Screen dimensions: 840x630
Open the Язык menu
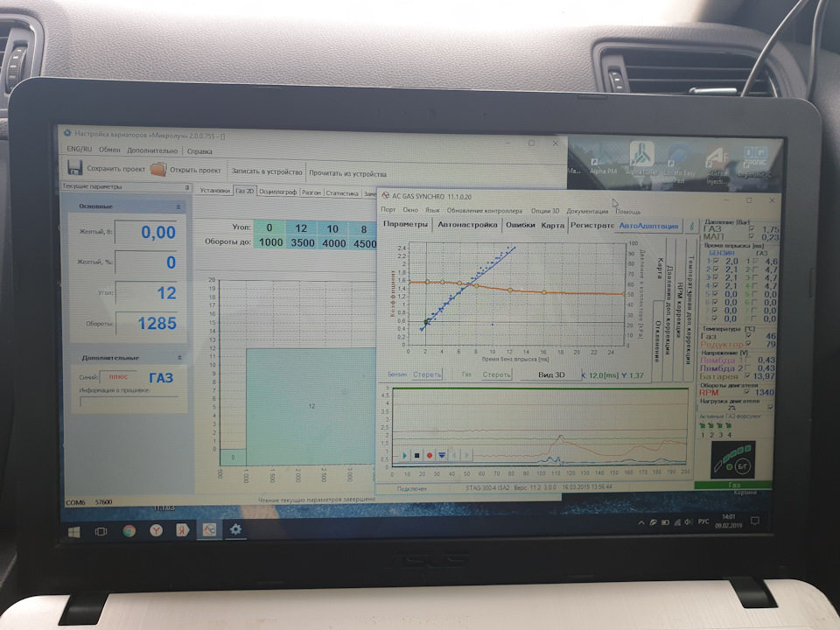pyautogui.click(x=432, y=210)
